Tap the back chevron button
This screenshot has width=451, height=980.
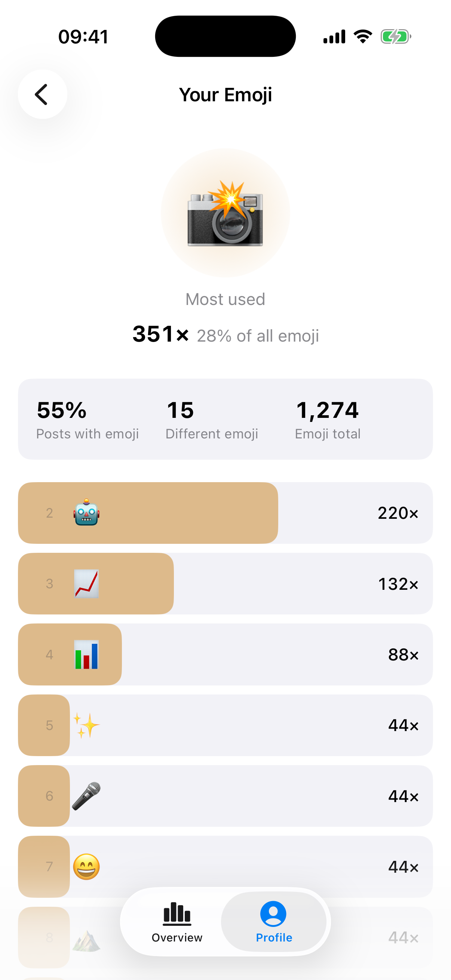(42, 94)
